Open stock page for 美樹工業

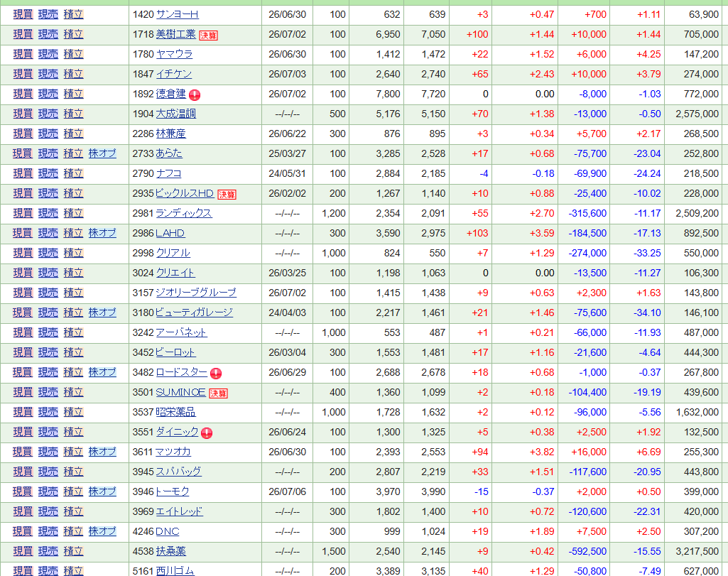[175, 34]
